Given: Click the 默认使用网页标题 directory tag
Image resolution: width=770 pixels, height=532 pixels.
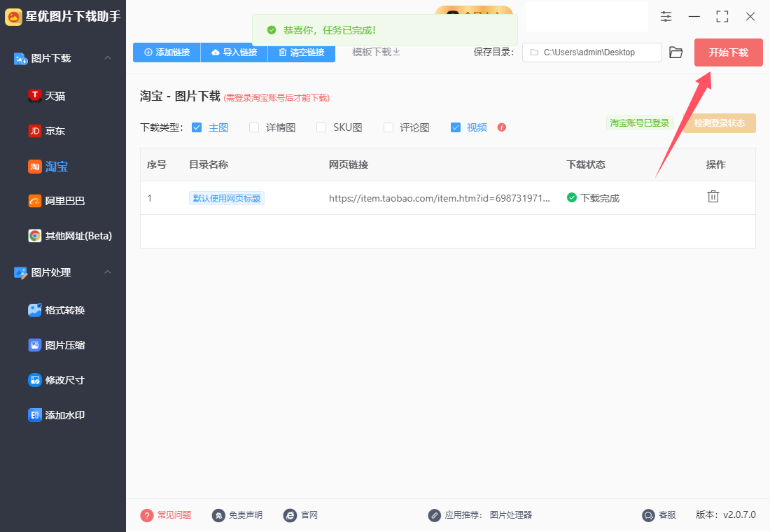Looking at the screenshot, I should point(227,199).
